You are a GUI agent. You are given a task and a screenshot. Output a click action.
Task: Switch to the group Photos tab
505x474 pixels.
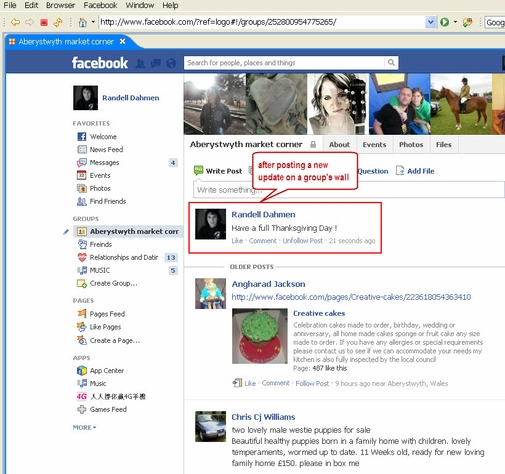click(411, 145)
